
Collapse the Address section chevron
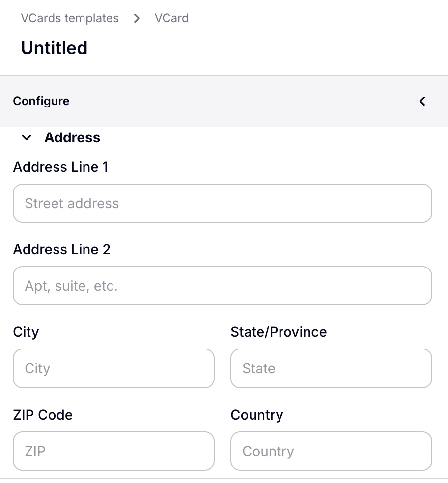coord(27,138)
